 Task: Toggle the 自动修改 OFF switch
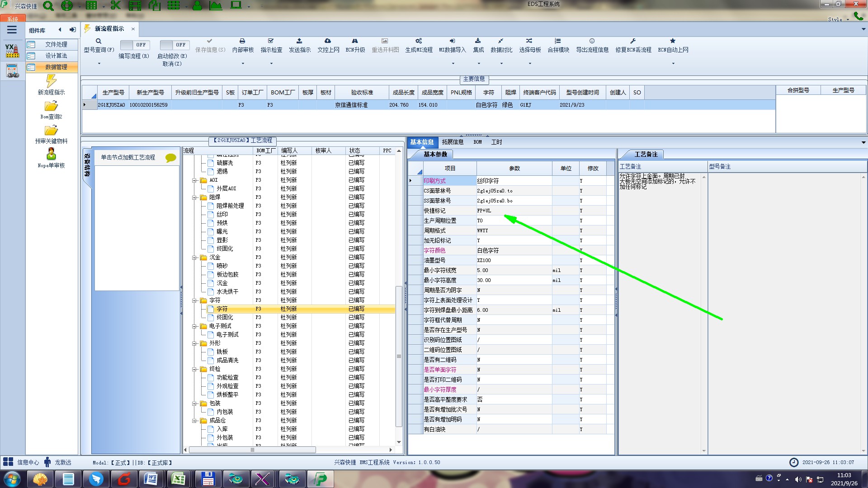coord(174,45)
